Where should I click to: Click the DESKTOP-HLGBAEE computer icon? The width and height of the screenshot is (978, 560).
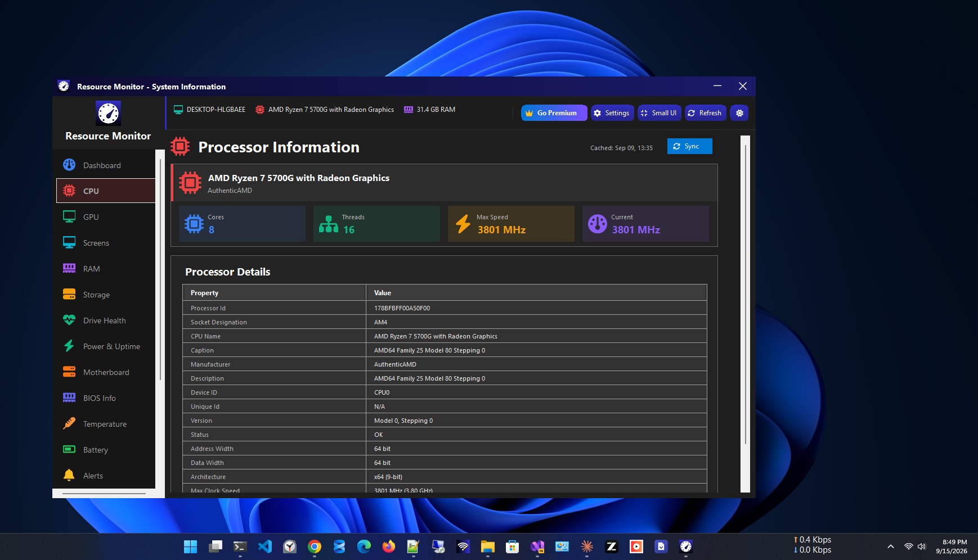click(x=178, y=110)
